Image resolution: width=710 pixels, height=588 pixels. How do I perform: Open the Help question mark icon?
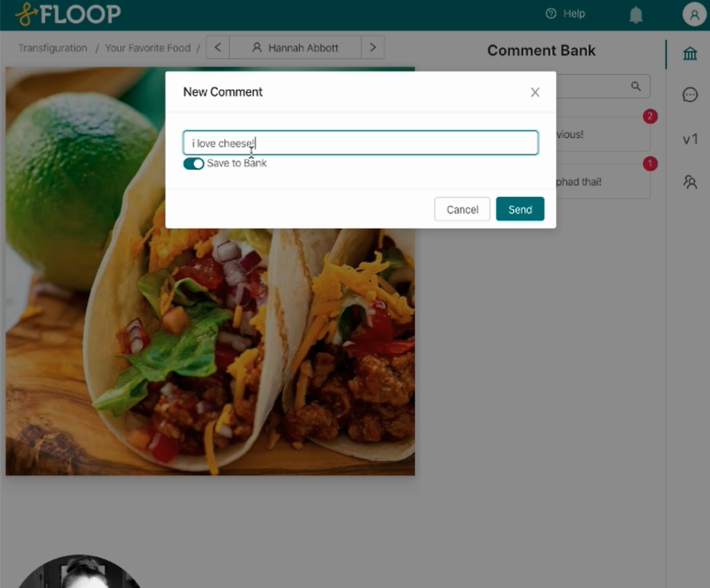549,14
